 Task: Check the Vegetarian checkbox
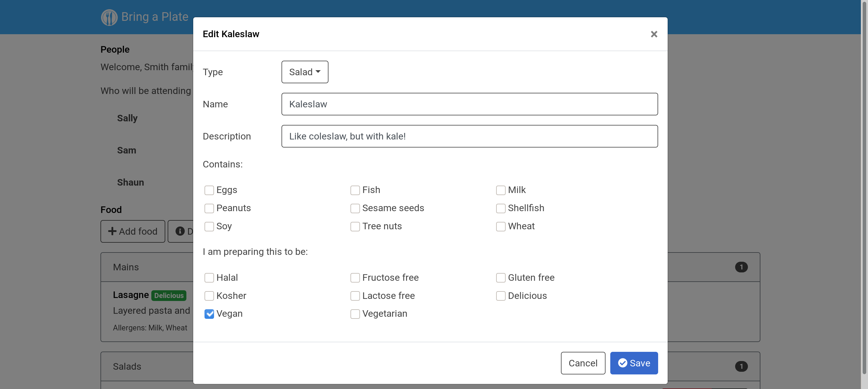click(355, 314)
